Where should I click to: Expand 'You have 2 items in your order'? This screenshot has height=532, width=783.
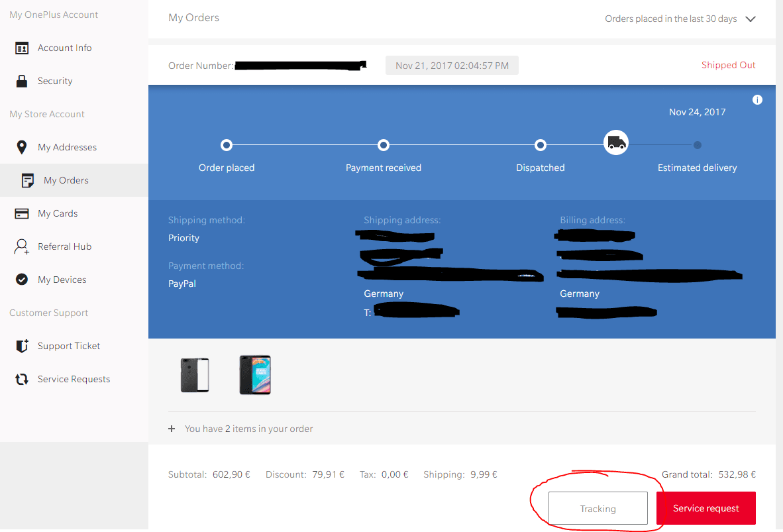pos(248,429)
